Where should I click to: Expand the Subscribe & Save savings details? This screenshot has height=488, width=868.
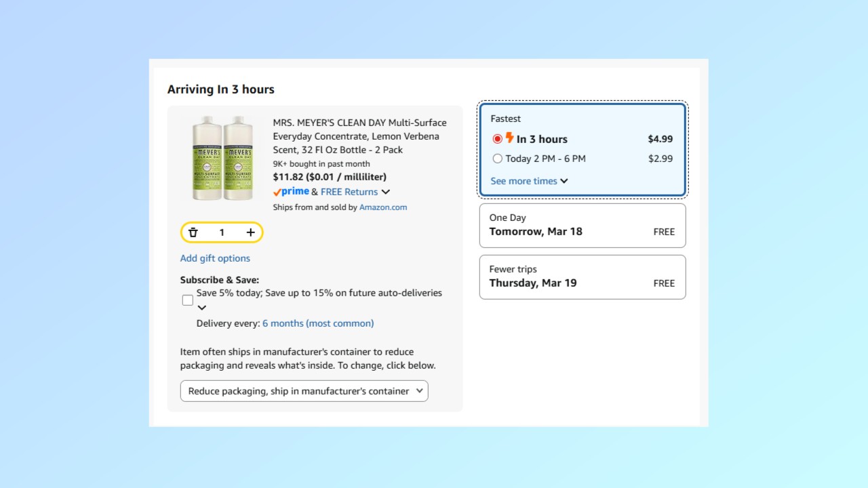(202, 307)
